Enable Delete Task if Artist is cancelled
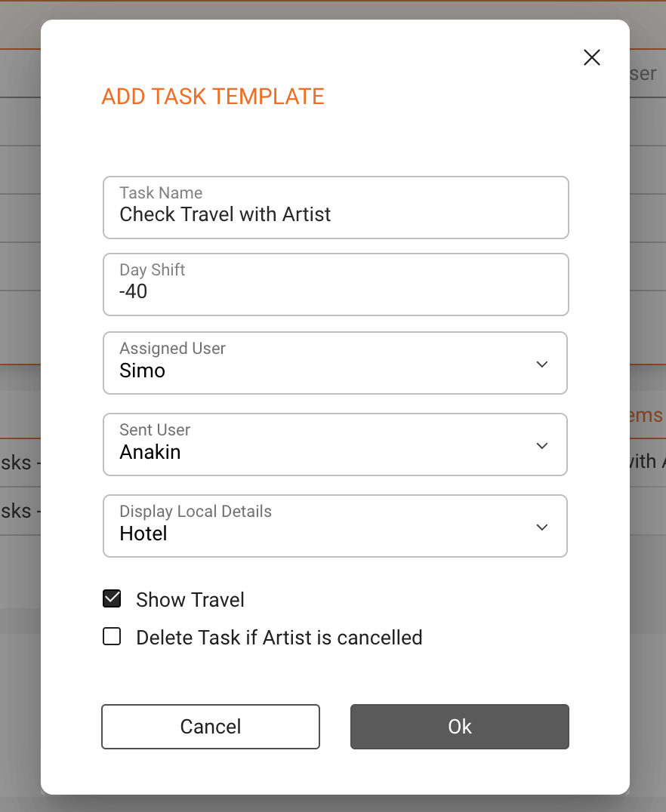The image size is (666, 812). [112, 637]
